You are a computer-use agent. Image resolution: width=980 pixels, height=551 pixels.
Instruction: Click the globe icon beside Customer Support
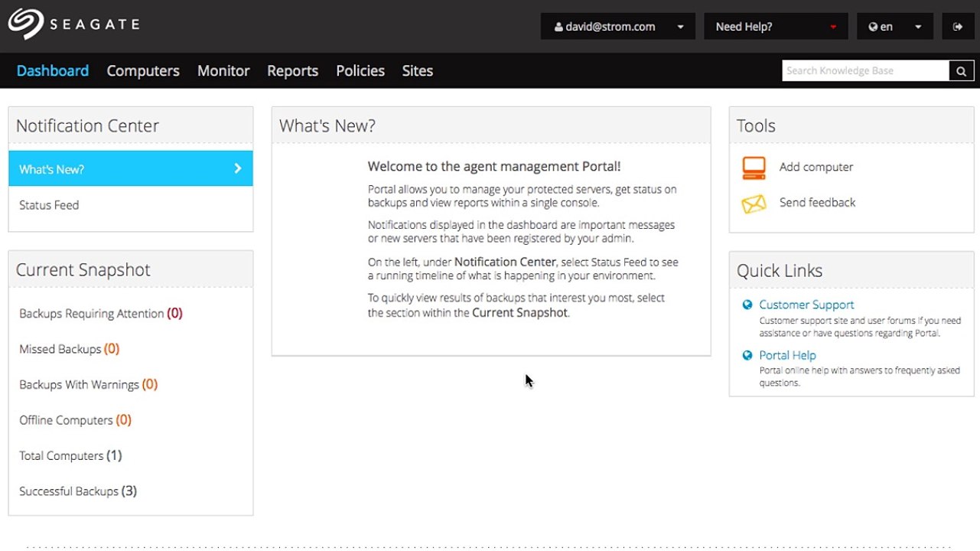click(x=747, y=305)
